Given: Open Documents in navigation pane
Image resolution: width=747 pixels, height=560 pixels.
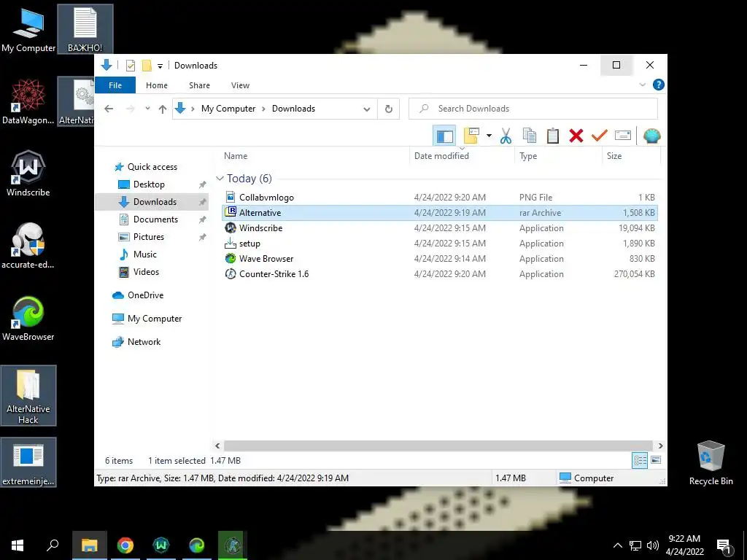Looking at the screenshot, I should [155, 219].
